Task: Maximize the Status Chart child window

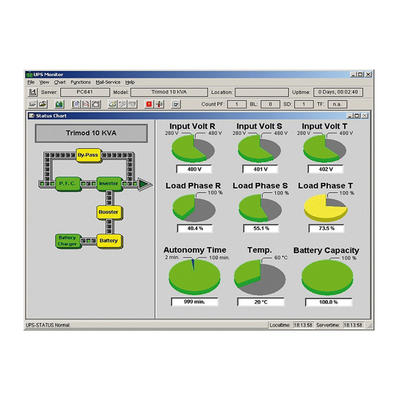Action: click(357, 116)
